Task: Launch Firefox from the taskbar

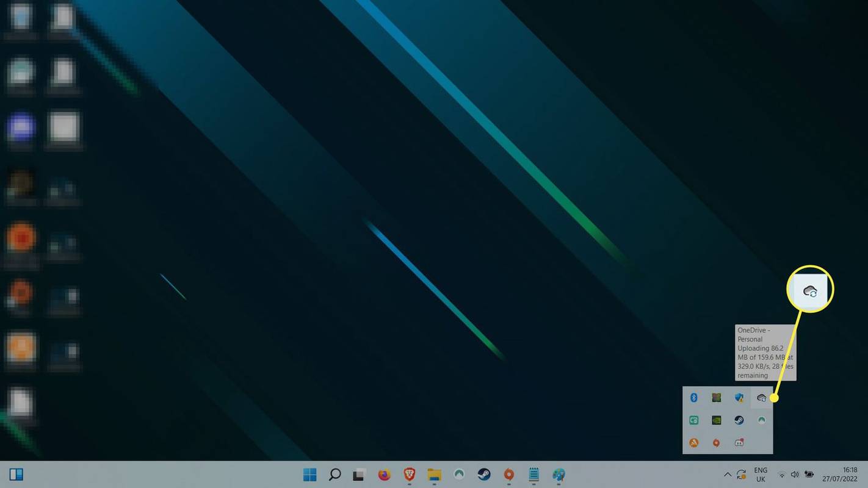Action: click(384, 475)
